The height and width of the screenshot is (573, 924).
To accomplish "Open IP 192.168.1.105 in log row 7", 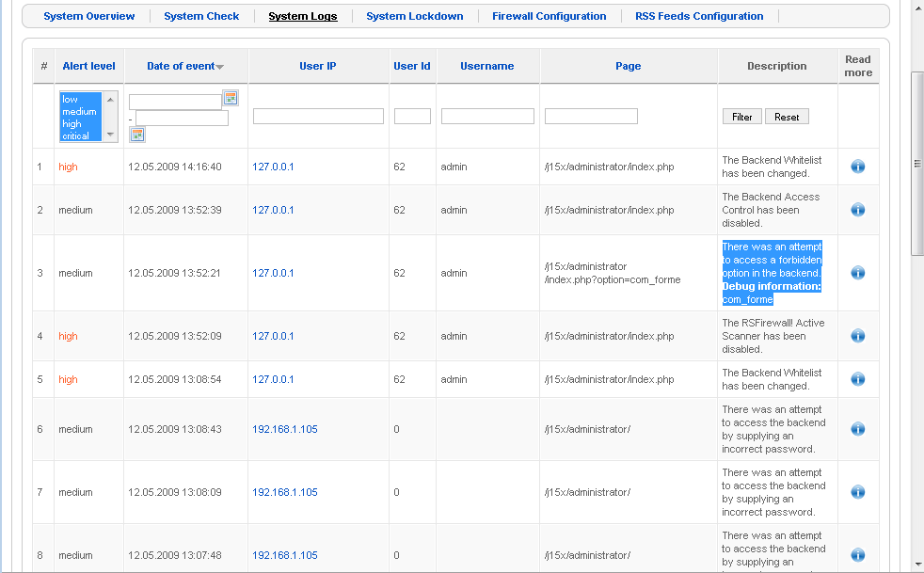I will tap(284, 492).
